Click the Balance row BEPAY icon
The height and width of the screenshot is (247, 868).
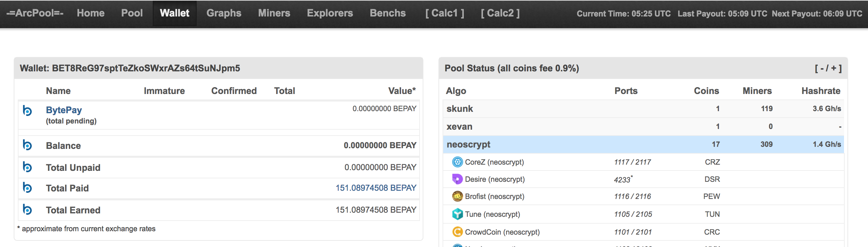tap(27, 145)
